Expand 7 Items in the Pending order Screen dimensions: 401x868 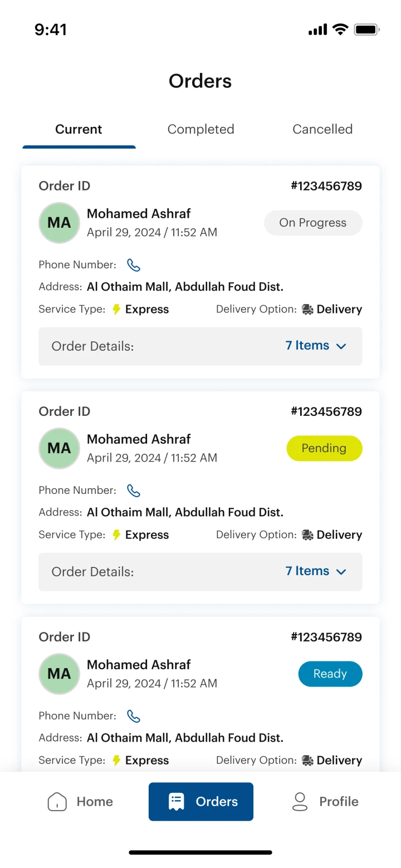[316, 571]
